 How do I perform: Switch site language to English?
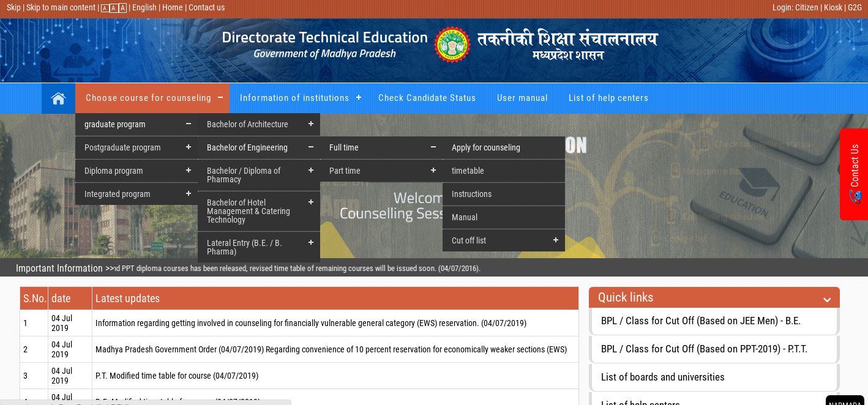pyautogui.click(x=144, y=8)
